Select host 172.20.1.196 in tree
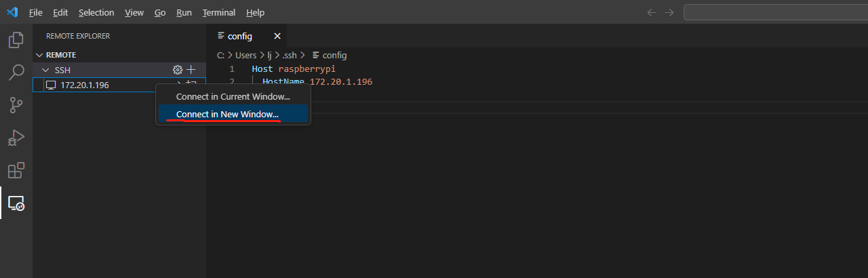Viewport: 868px width, 278px height. 84,85
